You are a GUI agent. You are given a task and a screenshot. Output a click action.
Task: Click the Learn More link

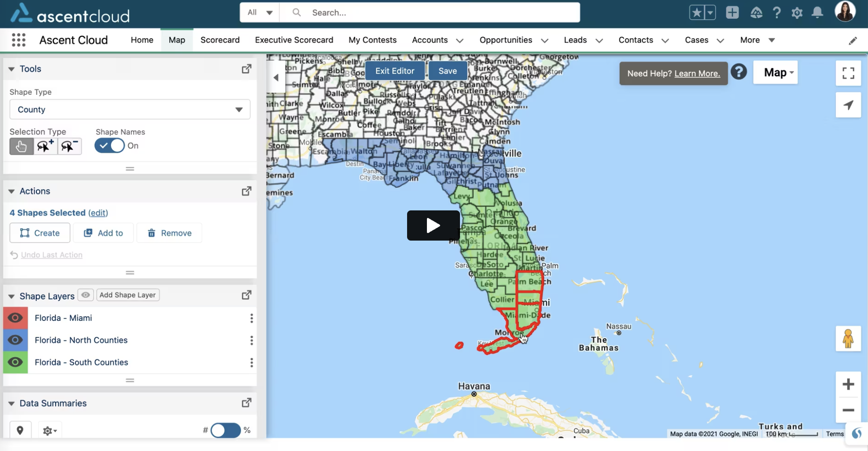point(697,74)
